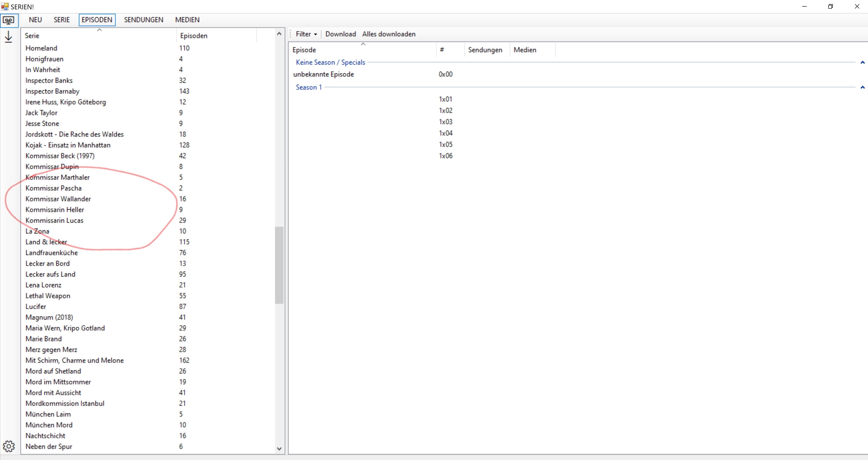
Task: Click the series list scrollbar thumb
Action: point(279,265)
